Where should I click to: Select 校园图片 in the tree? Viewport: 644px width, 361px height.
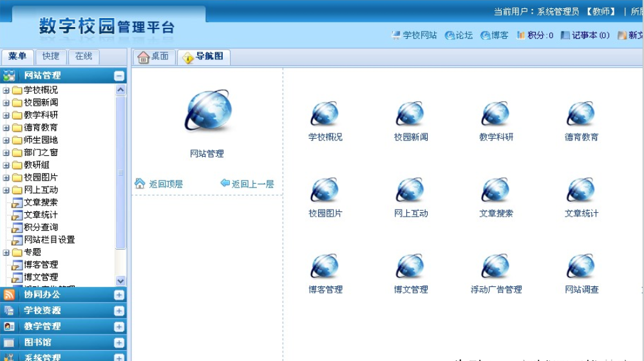click(41, 178)
